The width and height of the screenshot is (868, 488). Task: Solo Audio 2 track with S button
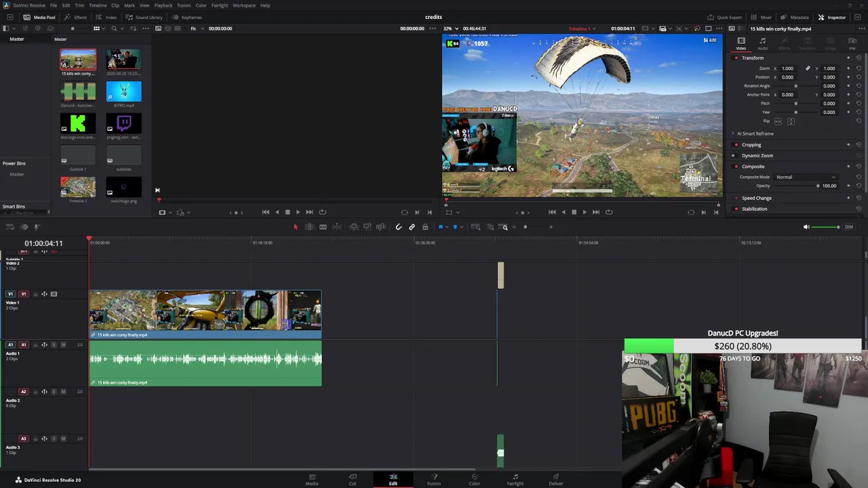point(54,392)
